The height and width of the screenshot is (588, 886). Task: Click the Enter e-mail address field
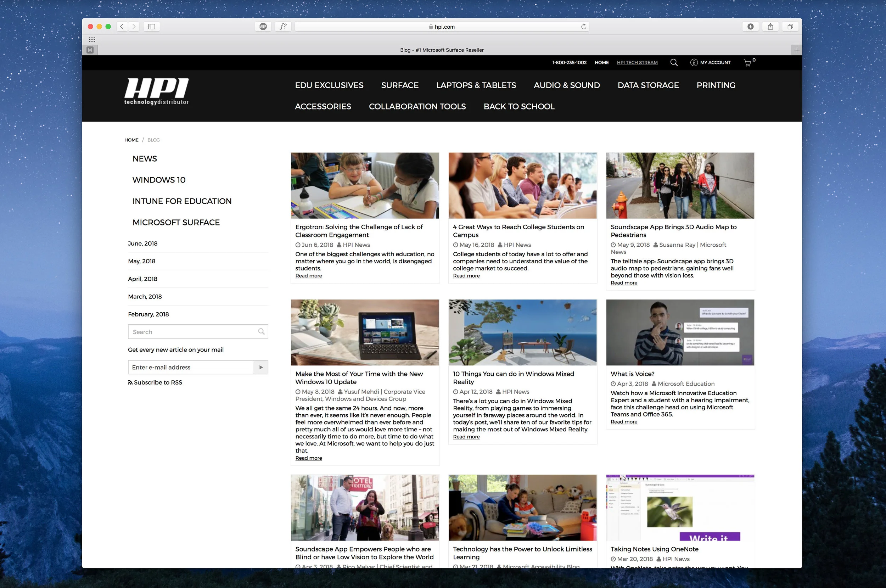(x=191, y=367)
